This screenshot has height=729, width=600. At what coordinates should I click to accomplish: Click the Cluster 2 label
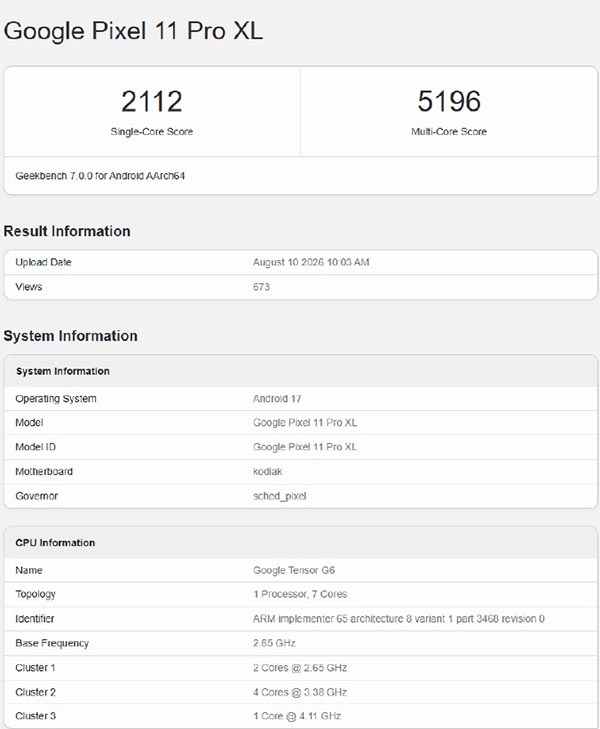click(x=35, y=692)
